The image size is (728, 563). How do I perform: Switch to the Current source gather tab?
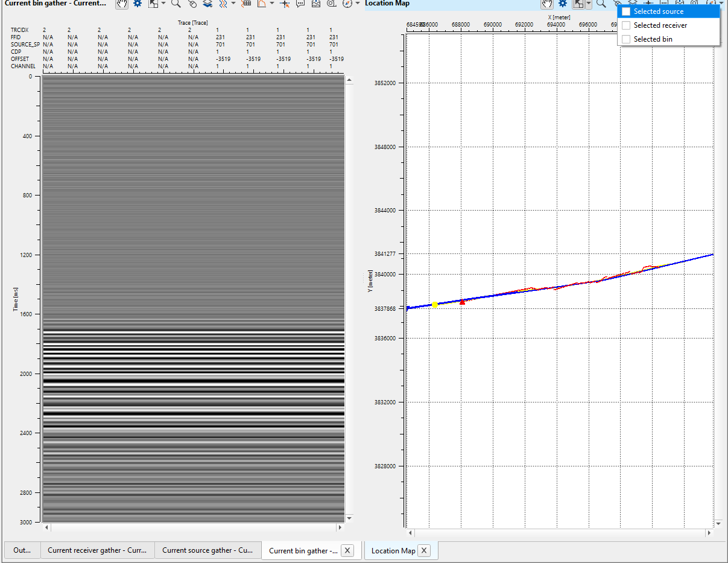click(x=207, y=550)
